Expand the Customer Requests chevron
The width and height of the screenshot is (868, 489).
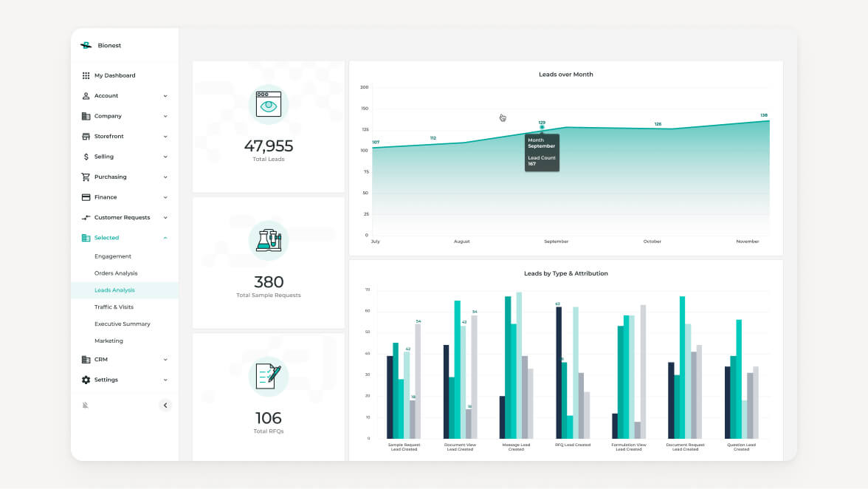click(x=165, y=218)
